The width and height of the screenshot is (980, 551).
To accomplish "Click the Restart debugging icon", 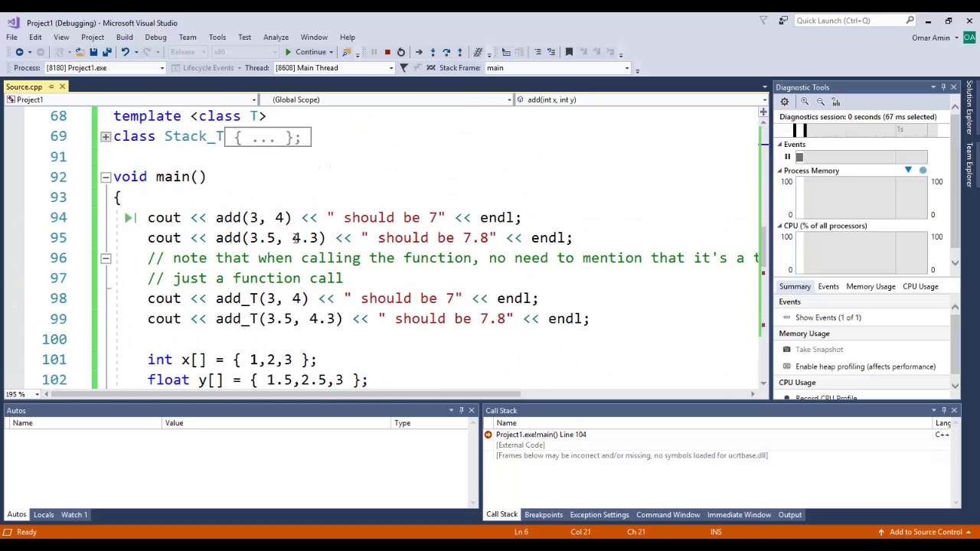I will click(x=401, y=52).
